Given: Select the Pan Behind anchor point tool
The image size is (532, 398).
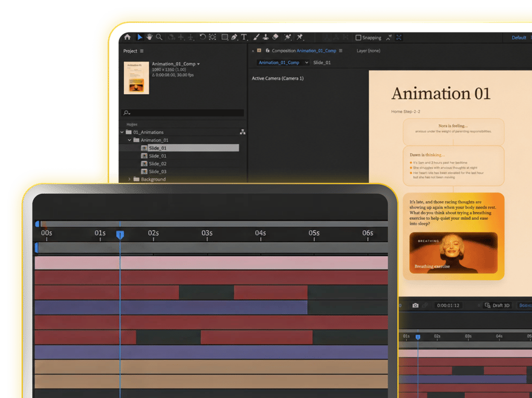Looking at the screenshot, I should click(212, 37).
